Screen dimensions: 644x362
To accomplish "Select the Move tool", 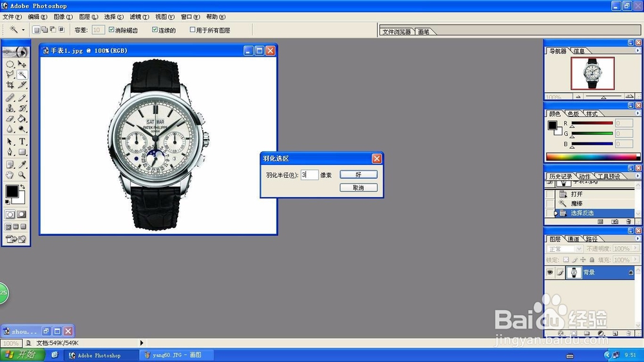I will click(22, 64).
